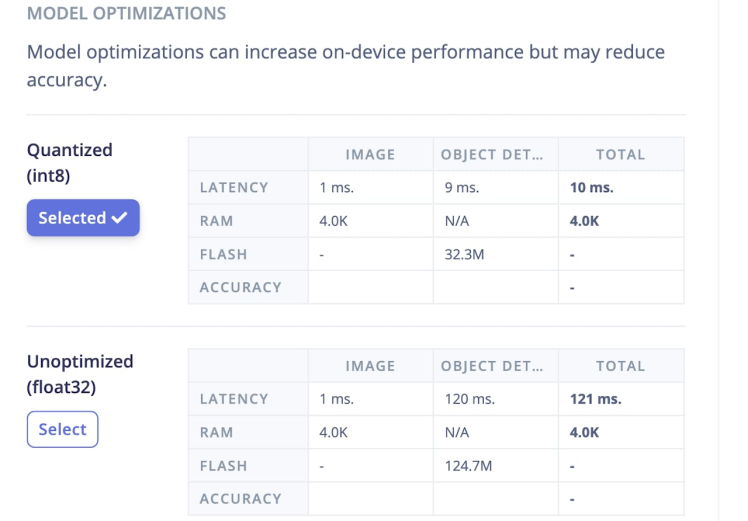Image resolution: width=748 pixels, height=521 pixels.
Task: Click the ACCURACY row label in quantized table
Action: click(240, 287)
